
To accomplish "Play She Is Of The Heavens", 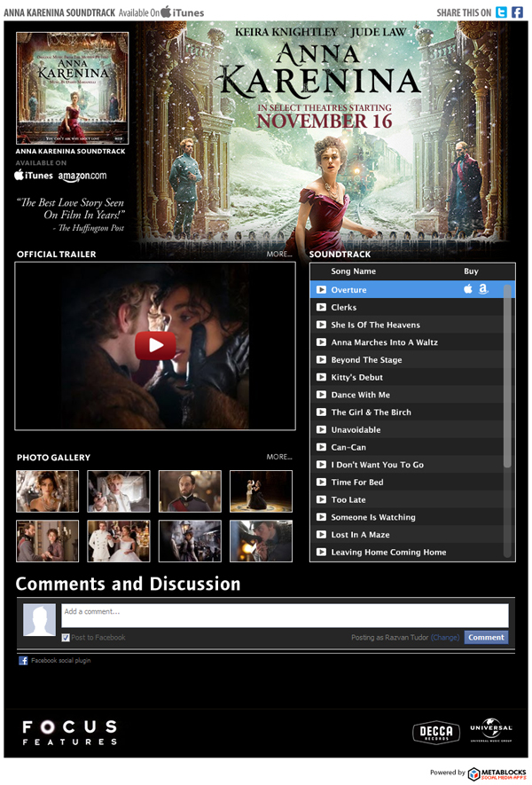I will [321, 325].
